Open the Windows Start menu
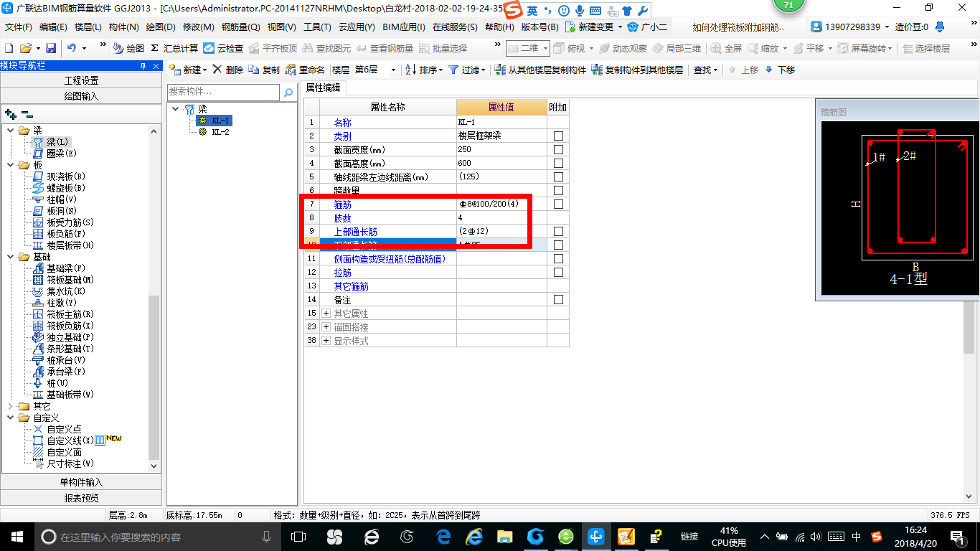The height and width of the screenshot is (551, 980). pos(17,537)
